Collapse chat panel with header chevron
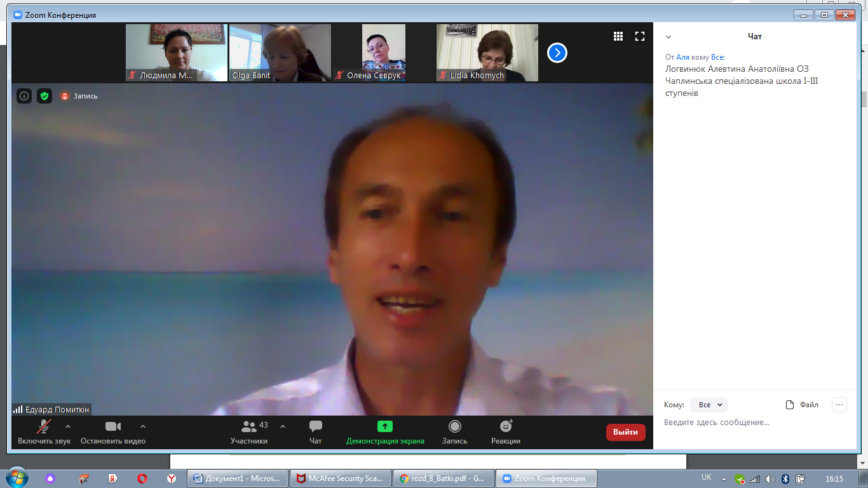The width and height of the screenshot is (868, 488). pyautogui.click(x=668, y=37)
